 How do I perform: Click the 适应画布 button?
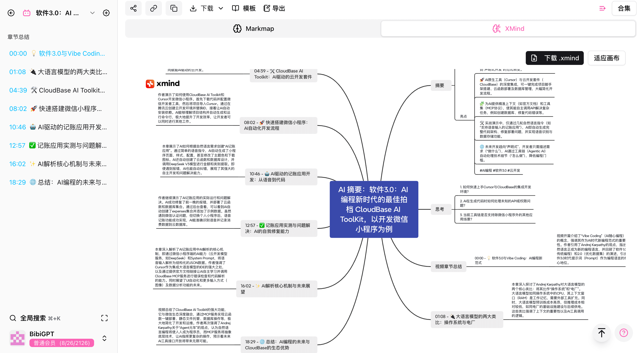(x=607, y=58)
